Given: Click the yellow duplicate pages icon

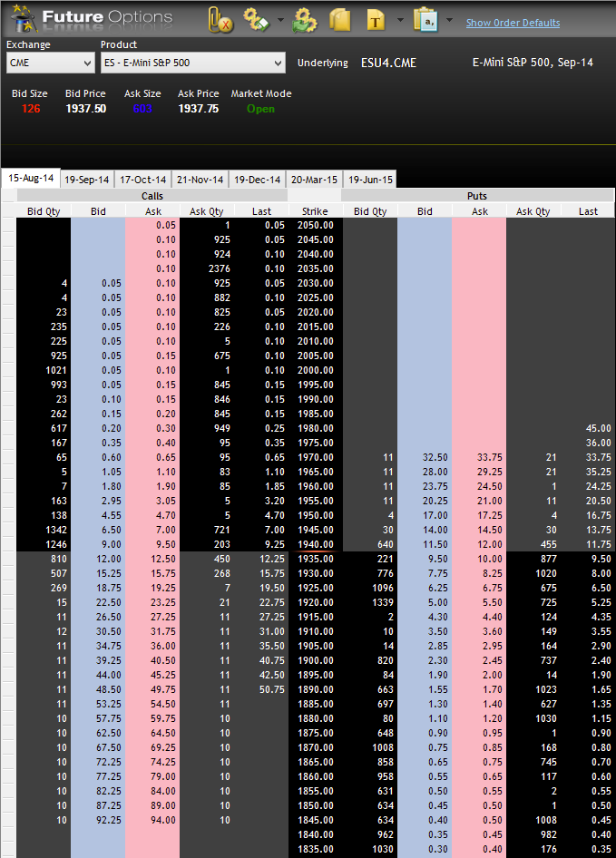Looking at the screenshot, I should (340, 19).
